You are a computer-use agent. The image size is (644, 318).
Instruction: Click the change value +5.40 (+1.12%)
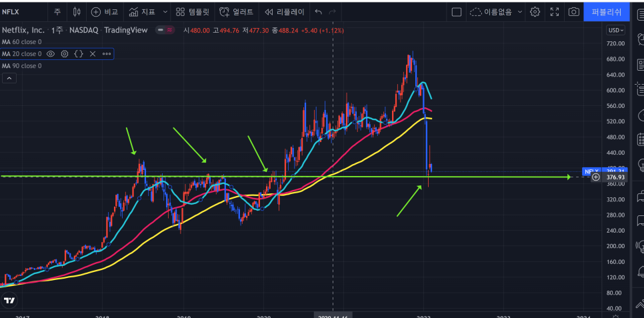point(323,31)
